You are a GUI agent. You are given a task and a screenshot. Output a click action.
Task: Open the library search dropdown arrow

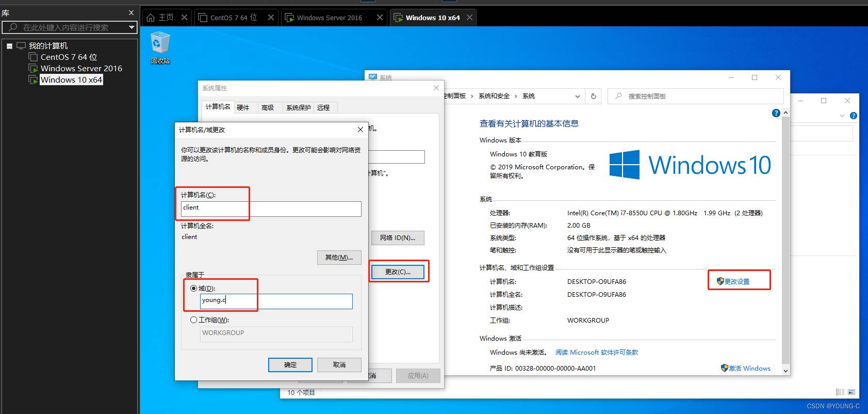point(132,27)
